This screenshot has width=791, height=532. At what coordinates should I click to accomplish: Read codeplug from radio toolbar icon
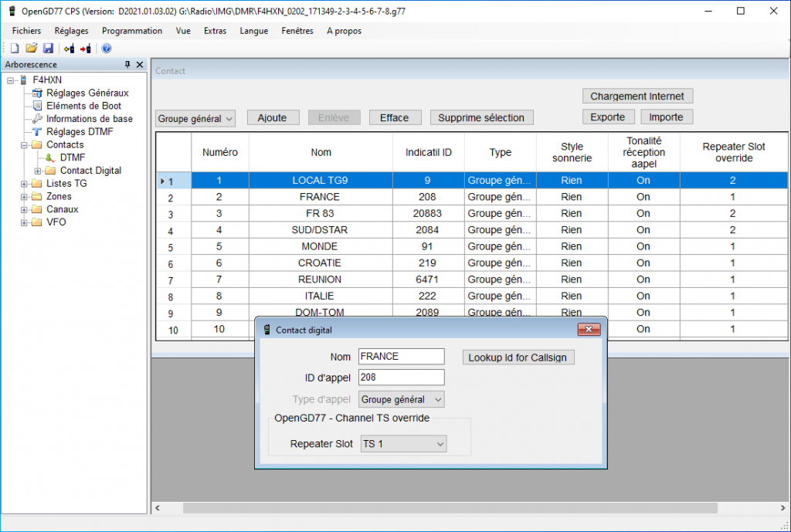click(69, 49)
